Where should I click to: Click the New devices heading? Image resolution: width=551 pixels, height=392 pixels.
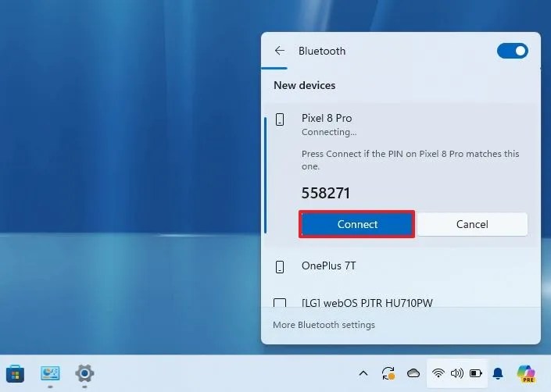tap(304, 86)
